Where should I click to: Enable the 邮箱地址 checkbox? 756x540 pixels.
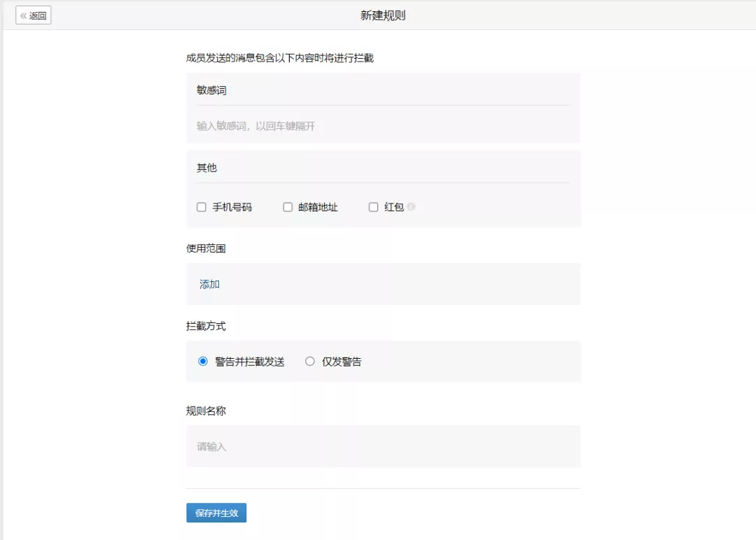288,207
